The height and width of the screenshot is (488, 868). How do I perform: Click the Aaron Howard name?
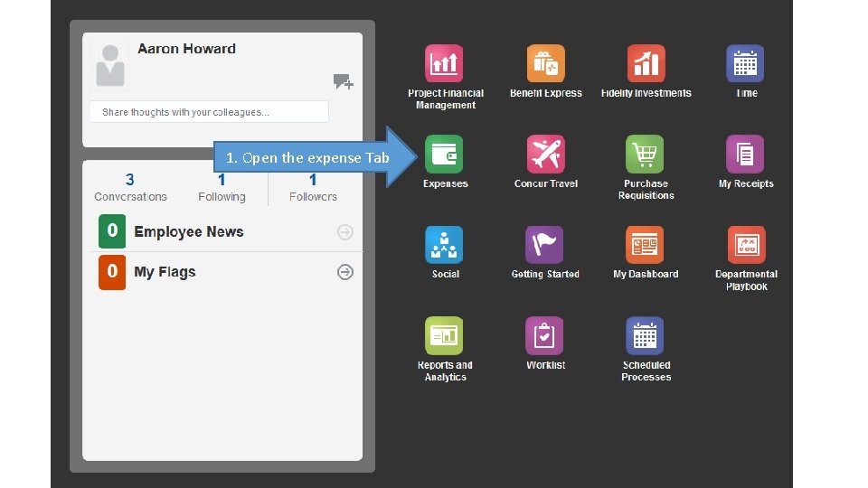(186, 49)
